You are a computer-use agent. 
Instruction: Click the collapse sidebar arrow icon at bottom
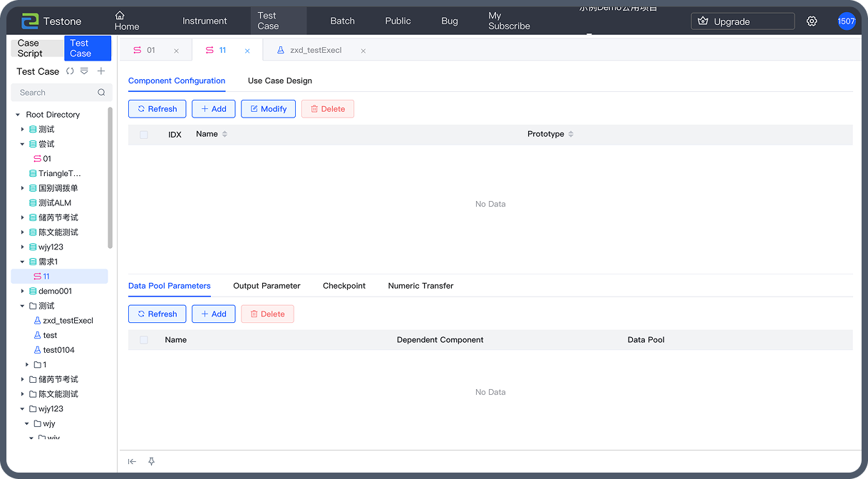(132, 462)
